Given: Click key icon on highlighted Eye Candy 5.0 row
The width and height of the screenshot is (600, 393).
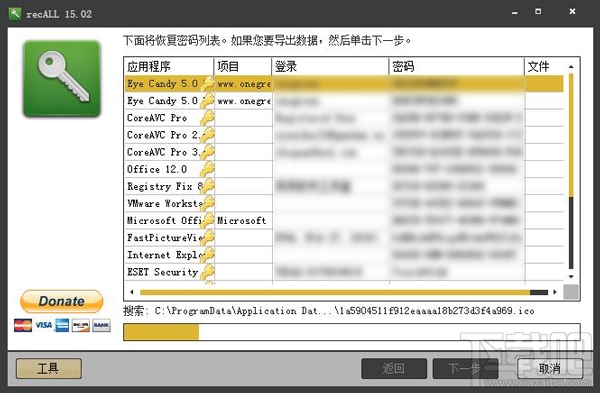Looking at the screenshot, I should (208, 83).
